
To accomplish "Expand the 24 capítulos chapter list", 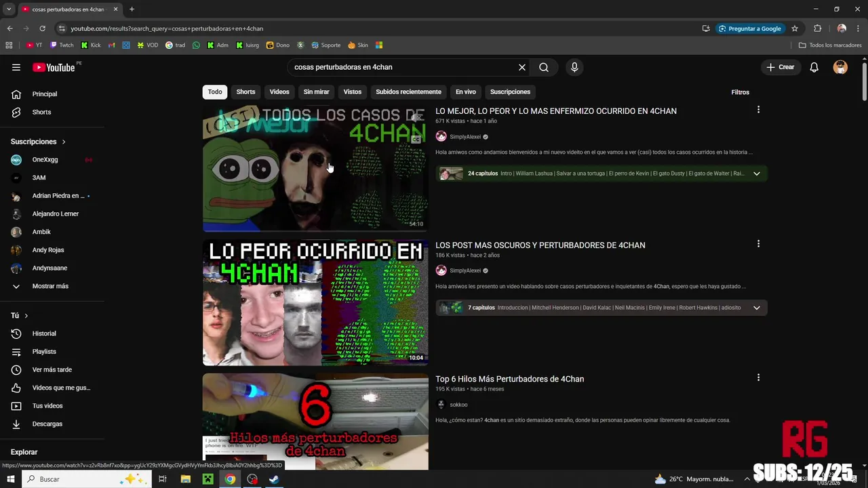I will (x=757, y=174).
